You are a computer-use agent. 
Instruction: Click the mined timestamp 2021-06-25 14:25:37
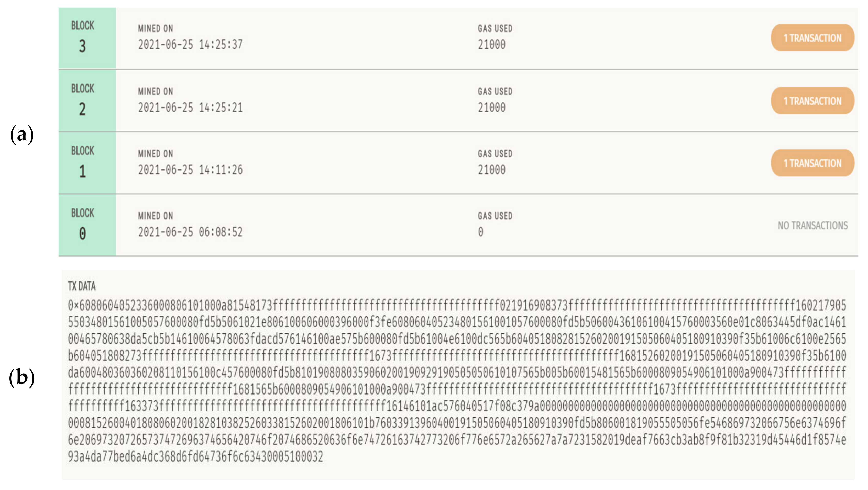click(190, 45)
